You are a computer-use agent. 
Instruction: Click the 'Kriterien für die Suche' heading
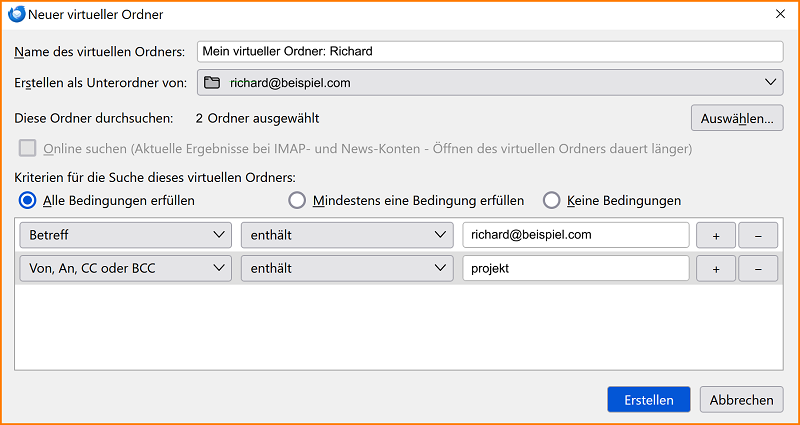(155, 178)
